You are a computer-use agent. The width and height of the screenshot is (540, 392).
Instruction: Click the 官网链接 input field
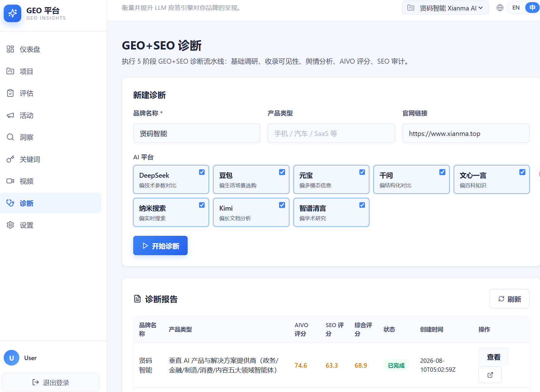[466, 133]
